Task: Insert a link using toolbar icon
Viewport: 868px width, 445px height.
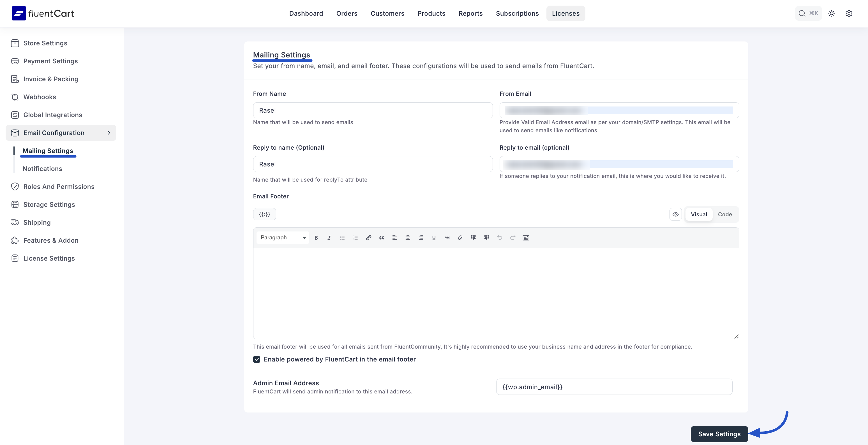Action: (368, 237)
